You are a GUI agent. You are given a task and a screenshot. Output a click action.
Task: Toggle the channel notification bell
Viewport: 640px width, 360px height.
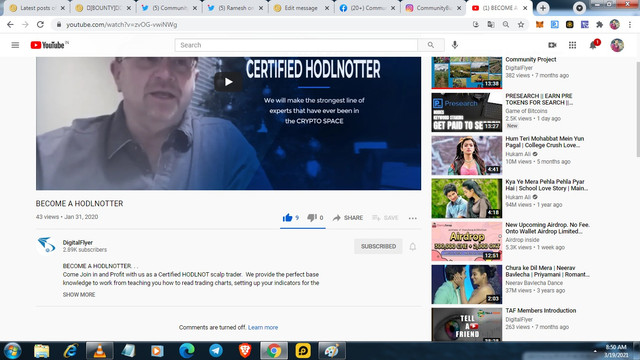(x=413, y=247)
